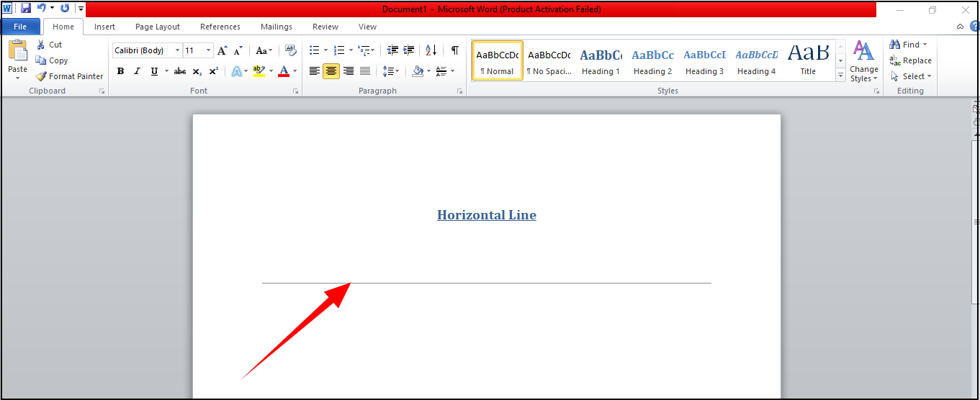Open the Mailings tab
Viewport: 980px width, 400px height.
[x=277, y=27]
